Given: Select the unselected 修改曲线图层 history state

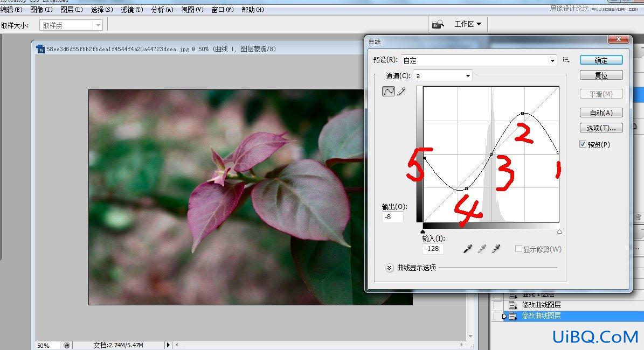Looking at the screenshot, I should click(567, 305).
